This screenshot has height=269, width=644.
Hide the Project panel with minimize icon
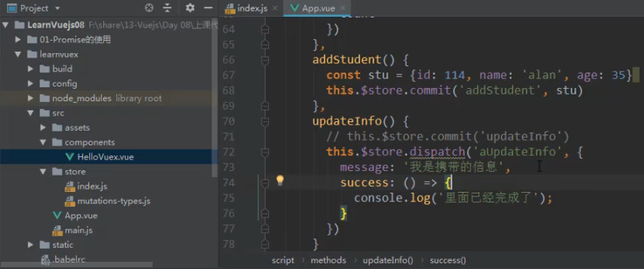[208, 8]
